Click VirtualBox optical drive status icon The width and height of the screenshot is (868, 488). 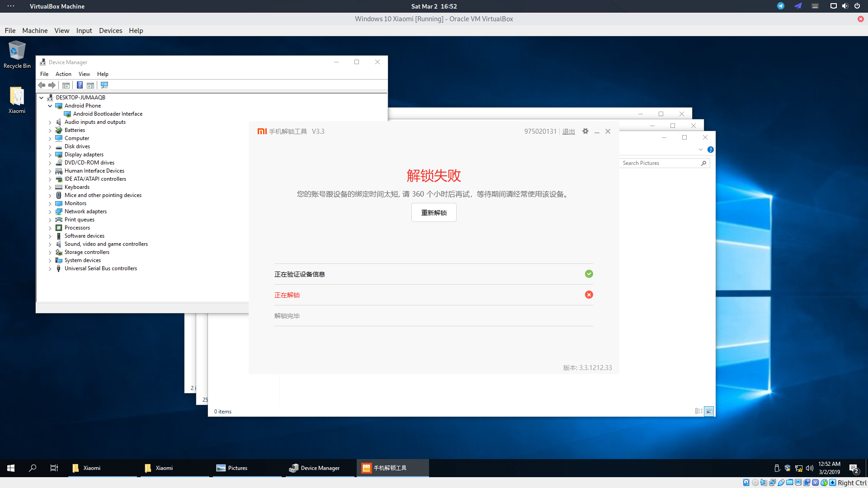point(755,483)
